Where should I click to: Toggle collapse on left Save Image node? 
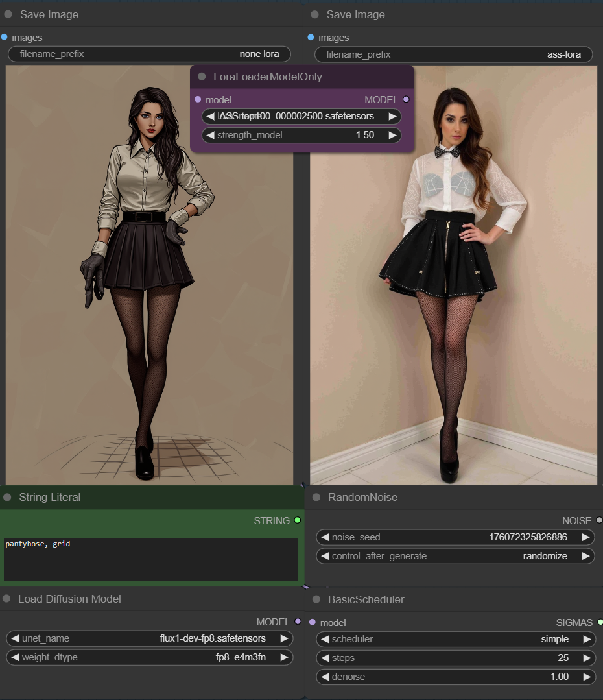8,14
